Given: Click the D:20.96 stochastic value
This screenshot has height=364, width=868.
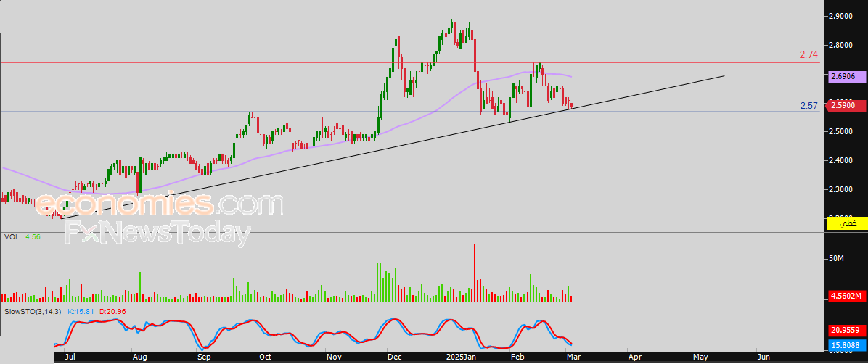Looking at the screenshot, I should point(112,312).
